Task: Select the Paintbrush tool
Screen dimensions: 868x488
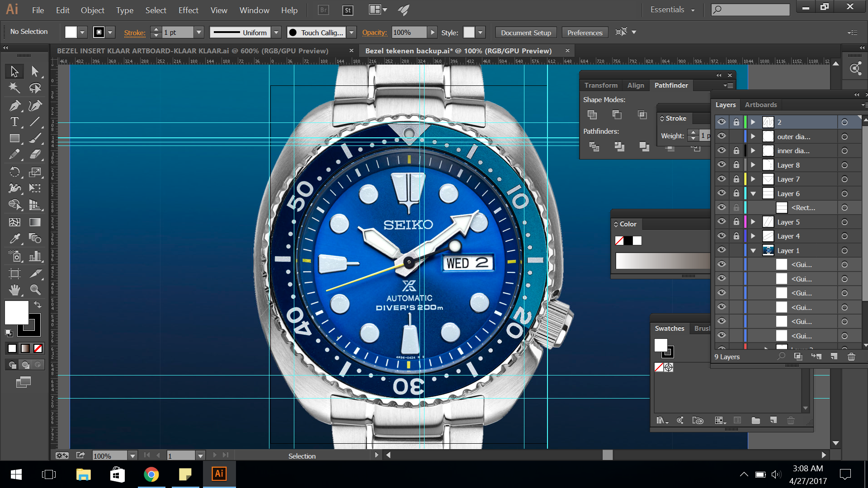Action: tap(35, 138)
